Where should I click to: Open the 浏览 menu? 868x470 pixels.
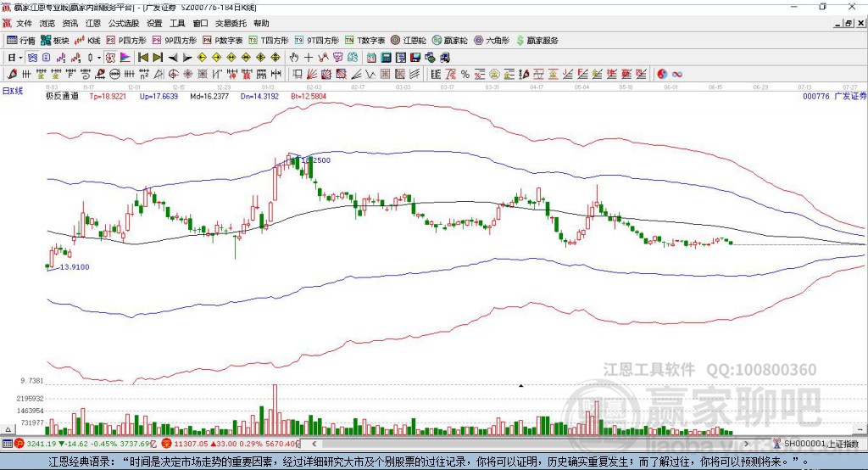pos(47,23)
